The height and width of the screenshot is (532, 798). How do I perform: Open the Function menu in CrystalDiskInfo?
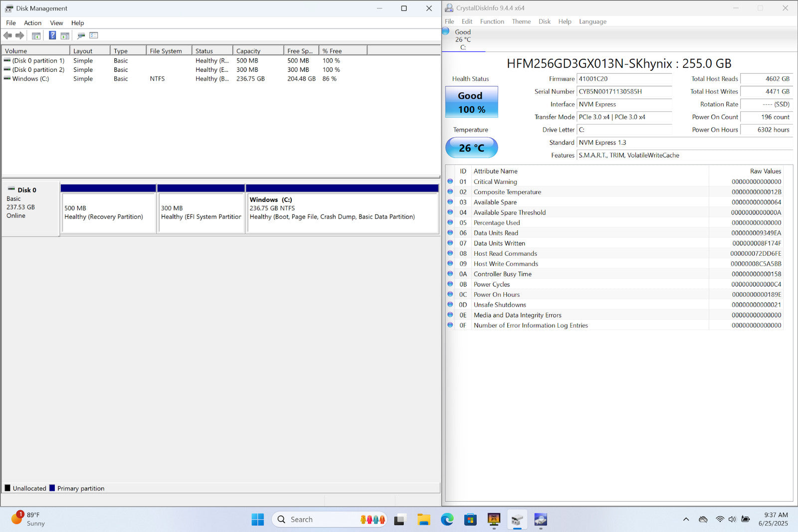[492, 21]
